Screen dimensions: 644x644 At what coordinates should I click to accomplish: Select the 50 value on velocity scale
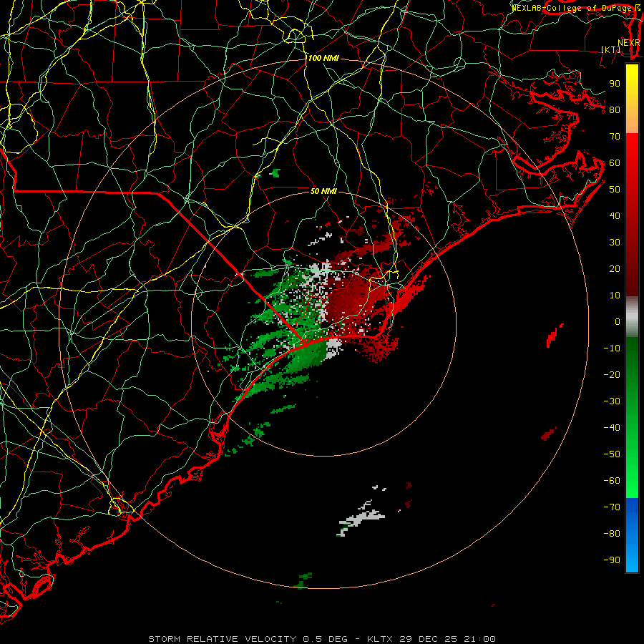point(615,190)
